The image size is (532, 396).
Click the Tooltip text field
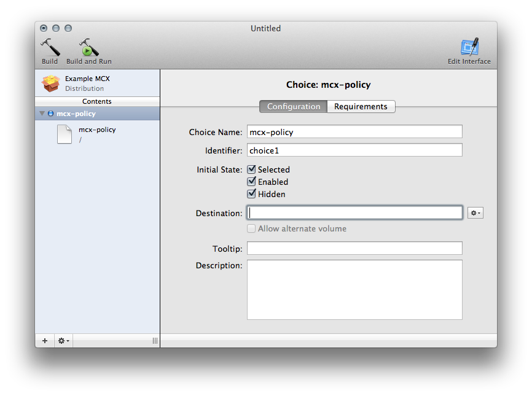pyautogui.click(x=354, y=248)
